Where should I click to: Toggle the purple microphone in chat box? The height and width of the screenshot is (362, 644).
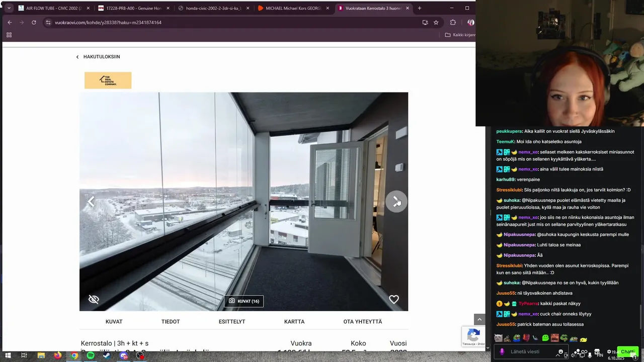coord(502,351)
